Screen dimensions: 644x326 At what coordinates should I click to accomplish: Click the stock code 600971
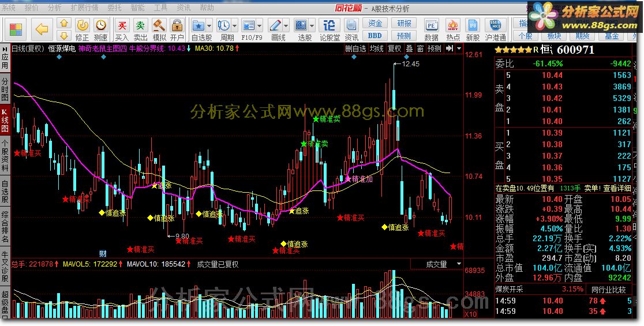(x=575, y=50)
